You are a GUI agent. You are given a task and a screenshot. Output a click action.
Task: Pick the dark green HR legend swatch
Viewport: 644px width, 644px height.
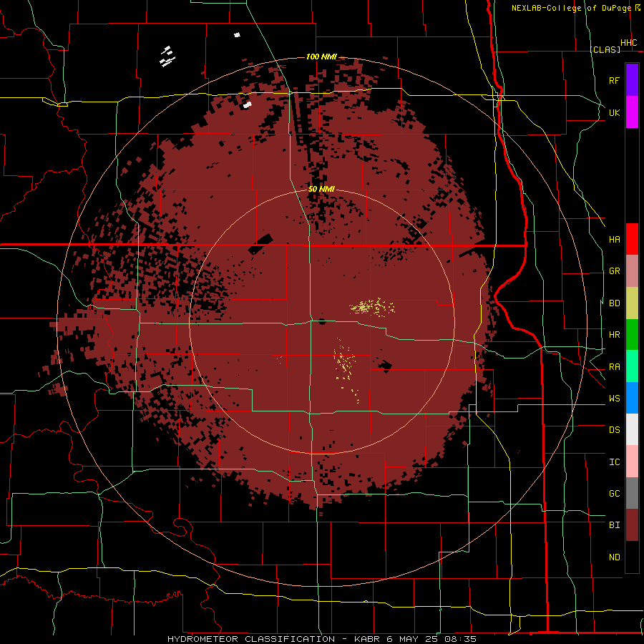[x=632, y=335]
